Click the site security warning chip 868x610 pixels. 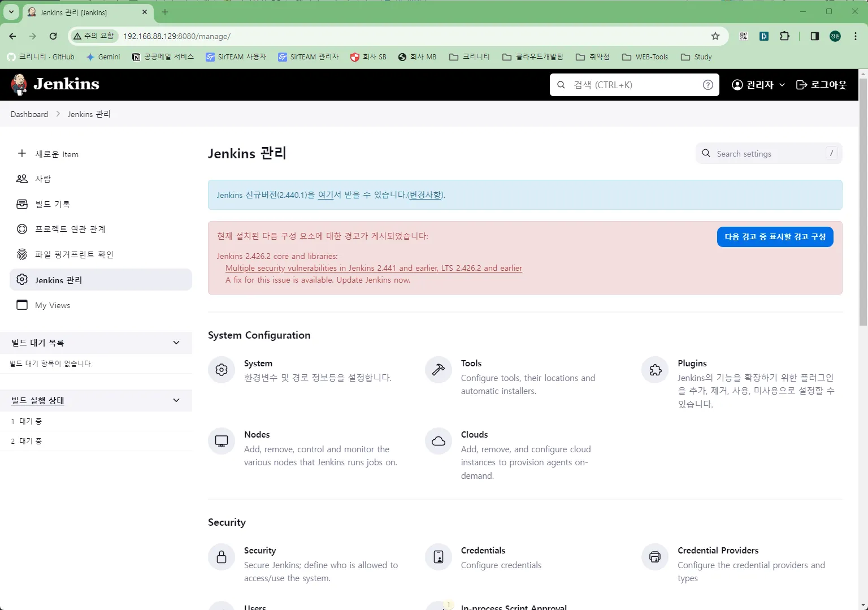point(94,36)
